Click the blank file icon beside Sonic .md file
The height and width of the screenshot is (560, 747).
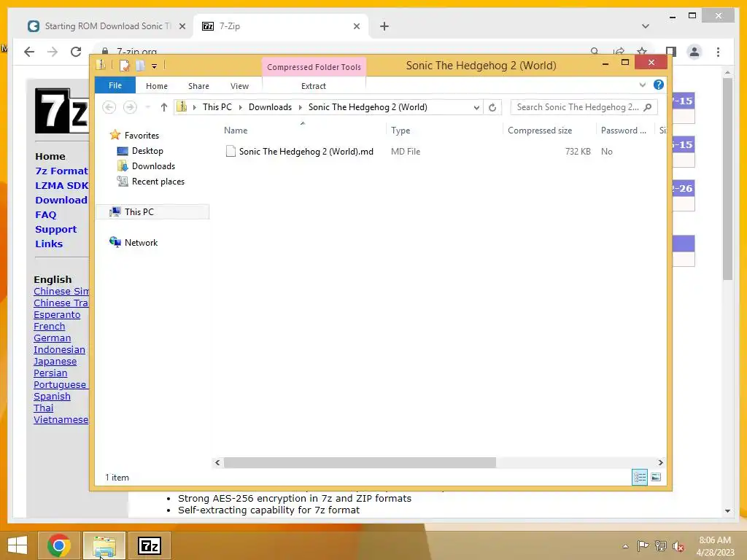click(231, 152)
